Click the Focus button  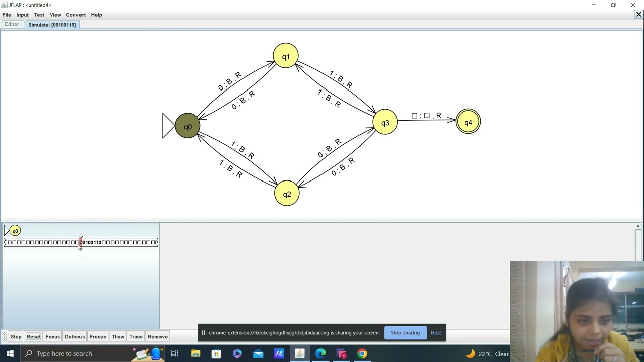click(x=52, y=337)
